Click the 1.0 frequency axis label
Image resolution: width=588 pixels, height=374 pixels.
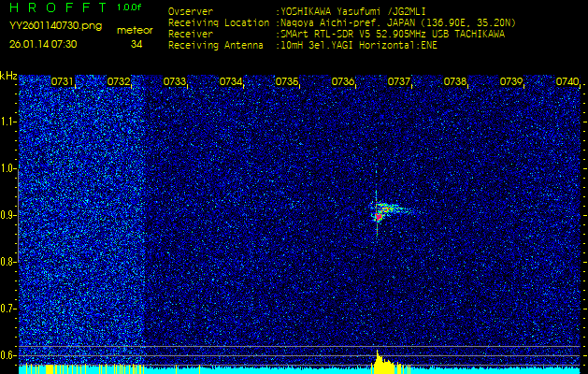coord(8,168)
